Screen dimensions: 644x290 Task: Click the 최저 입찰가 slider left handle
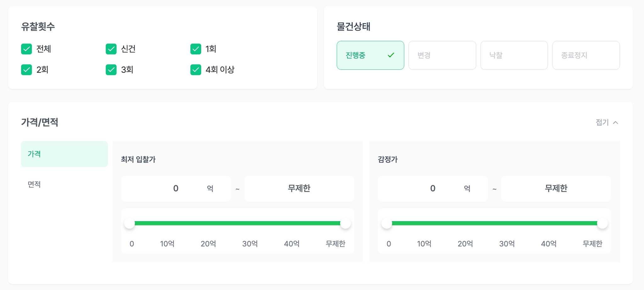(130, 223)
